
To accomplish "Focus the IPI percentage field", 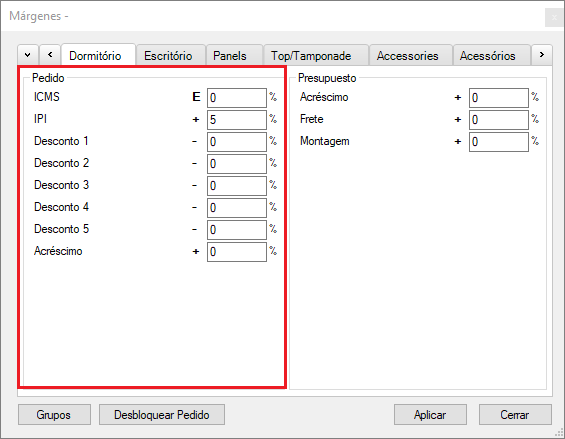I will pos(237,120).
